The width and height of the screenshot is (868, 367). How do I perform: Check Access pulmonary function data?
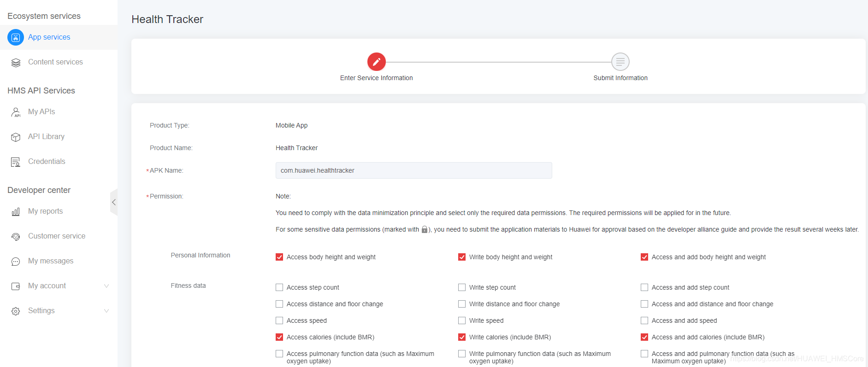tap(279, 354)
